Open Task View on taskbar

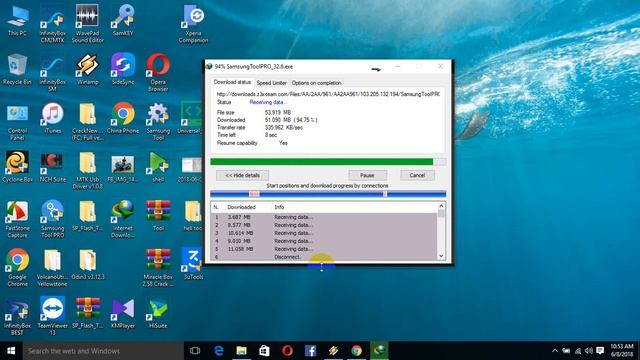(x=195, y=351)
